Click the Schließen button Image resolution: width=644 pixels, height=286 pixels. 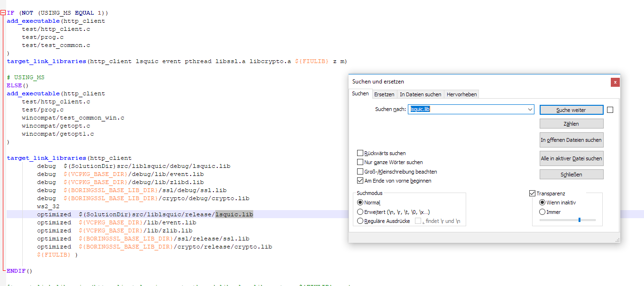pos(571,174)
